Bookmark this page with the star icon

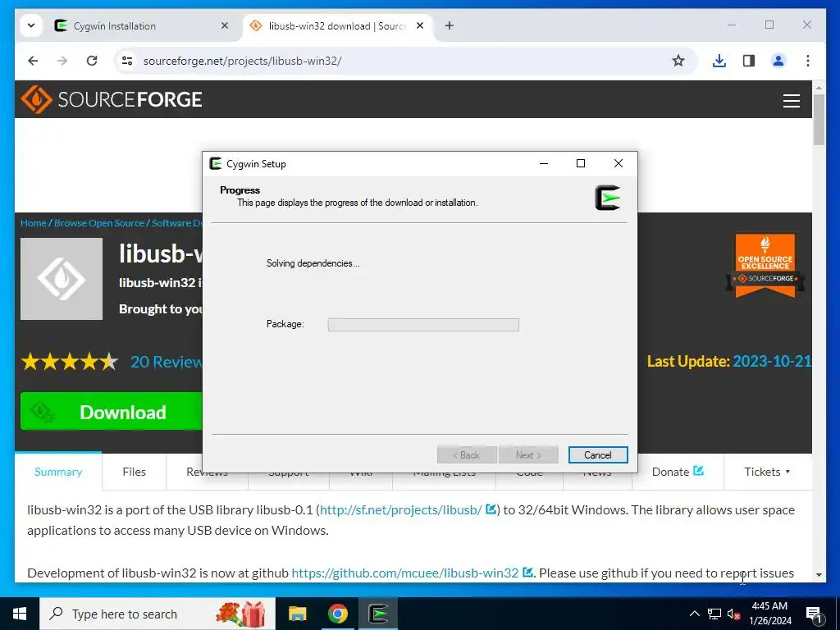coord(678,61)
